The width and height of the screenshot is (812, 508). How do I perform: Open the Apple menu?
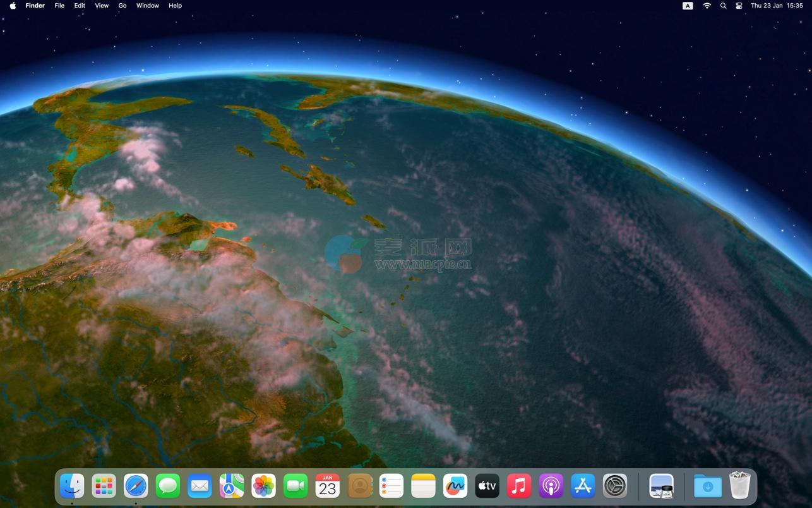[13, 6]
